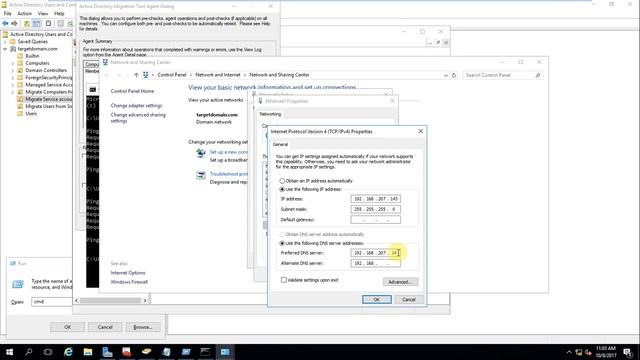Select 'Use the following IP address' radio button
640x360 pixels.
[282, 189]
